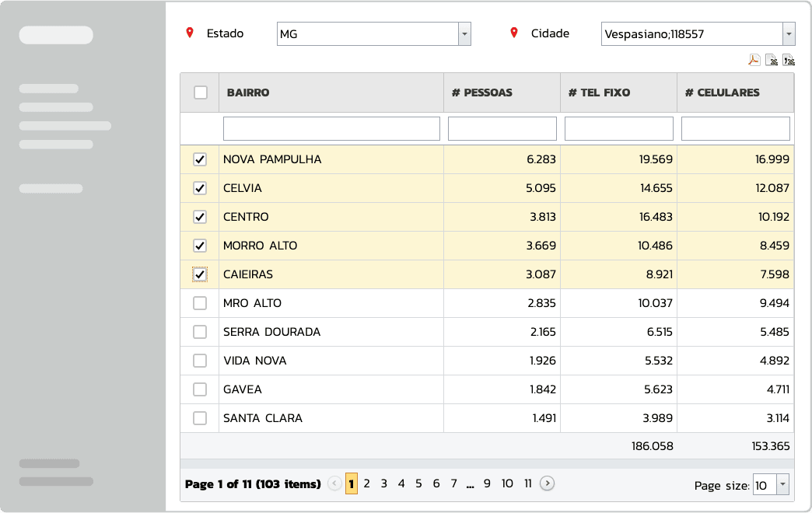812x513 pixels.
Task: Export the table to PDF
Action: (x=754, y=60)
